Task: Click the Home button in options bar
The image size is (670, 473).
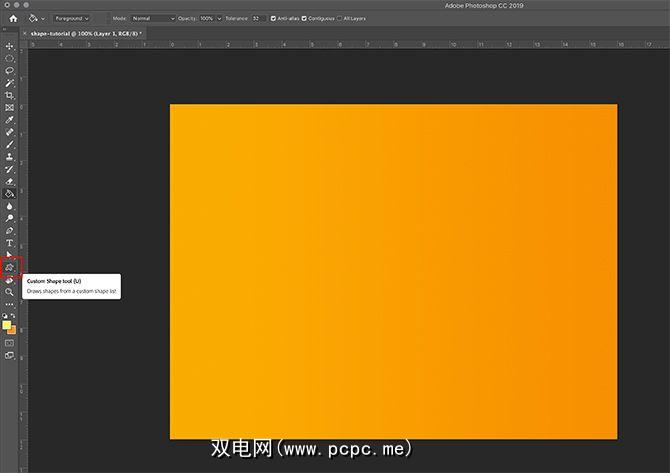Action: pos(13,18)
